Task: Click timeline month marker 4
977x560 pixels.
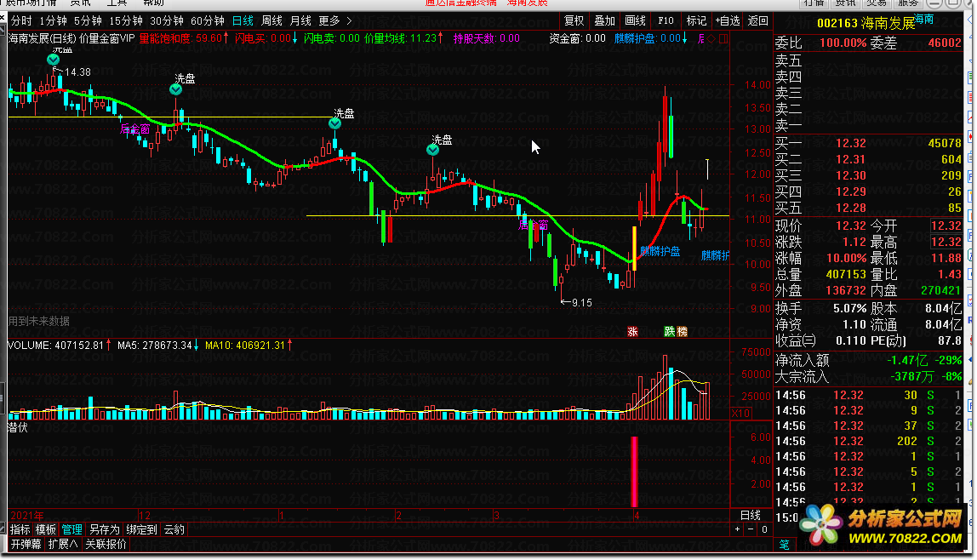Action: [x=637, y=516]
